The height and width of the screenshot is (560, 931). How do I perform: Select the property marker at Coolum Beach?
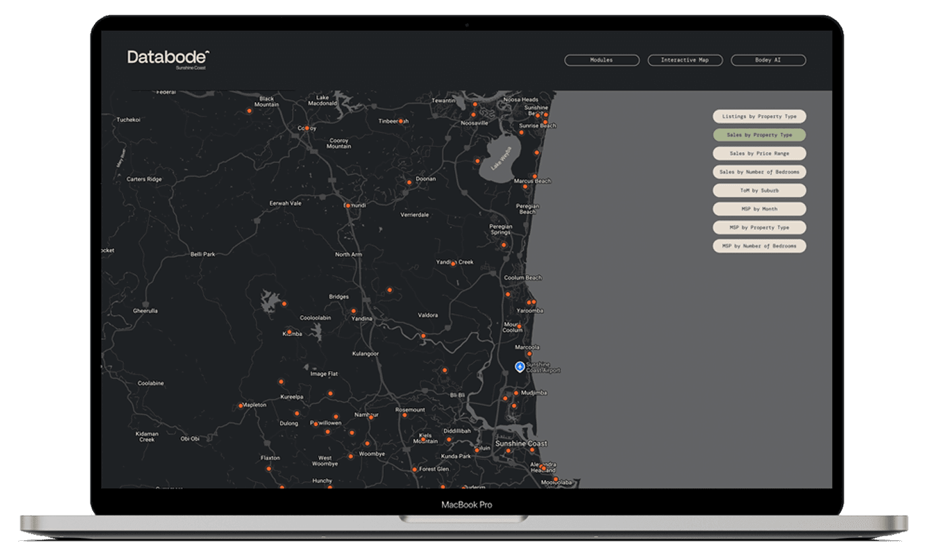pyautogui.click(x=508, y=294)
